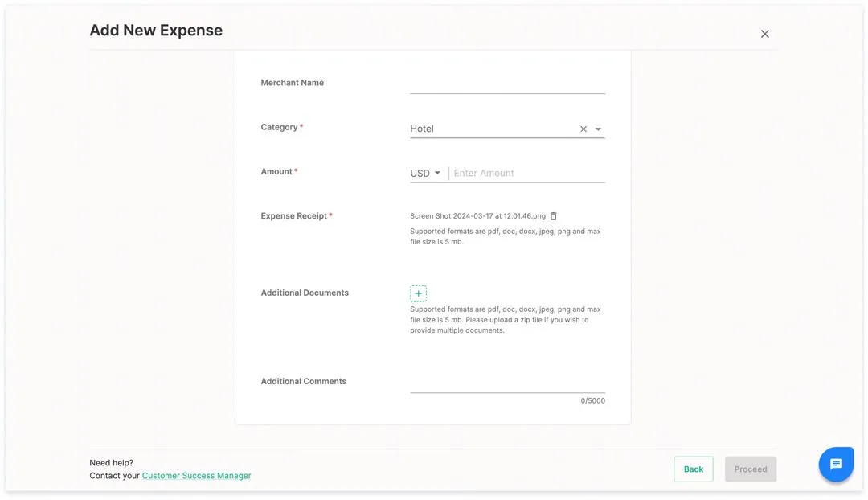
Task: Close the Add New Expense dialog
Action: click(x=764, y=34)
